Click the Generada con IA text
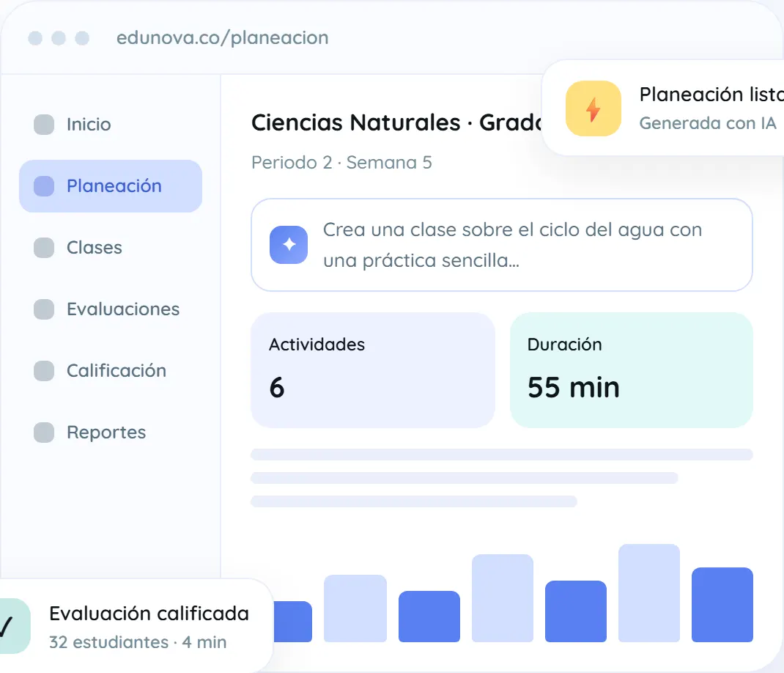This screenshot has height=673, width=784. tap(708, 123)
